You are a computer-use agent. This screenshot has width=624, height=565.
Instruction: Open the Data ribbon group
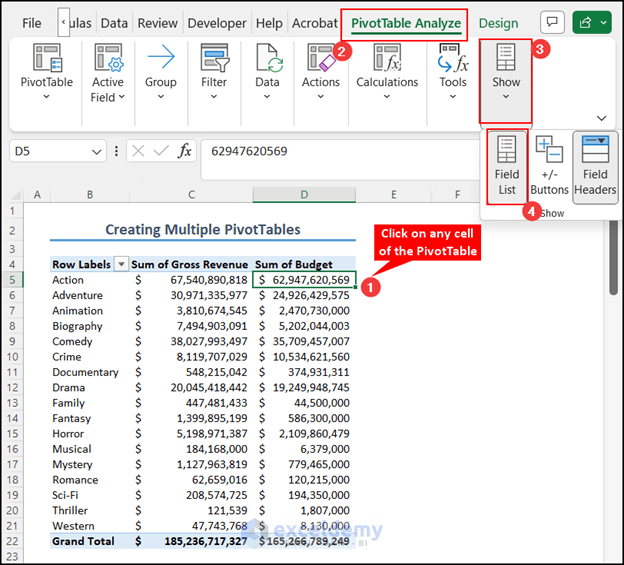(x=267, y=72)
